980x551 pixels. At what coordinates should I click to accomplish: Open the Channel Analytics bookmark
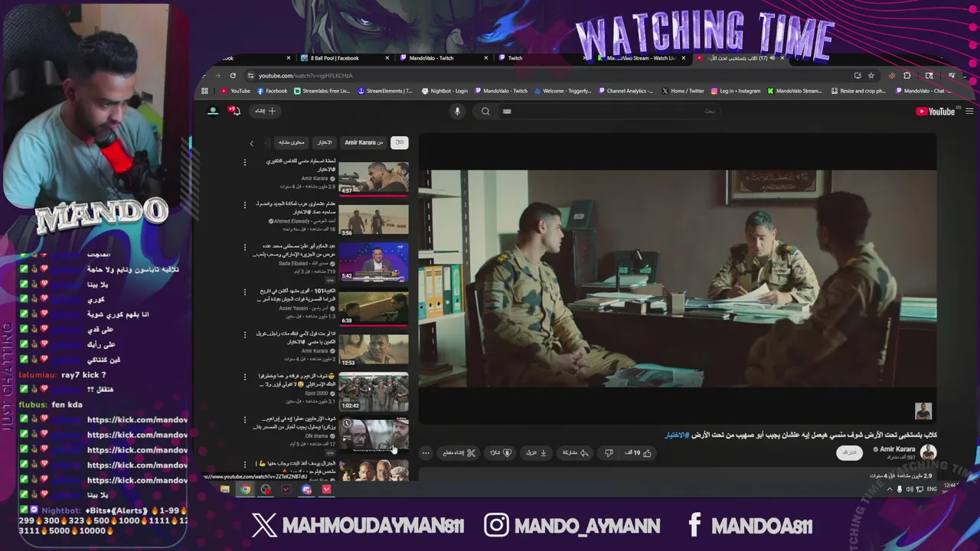tap(626, 91)
